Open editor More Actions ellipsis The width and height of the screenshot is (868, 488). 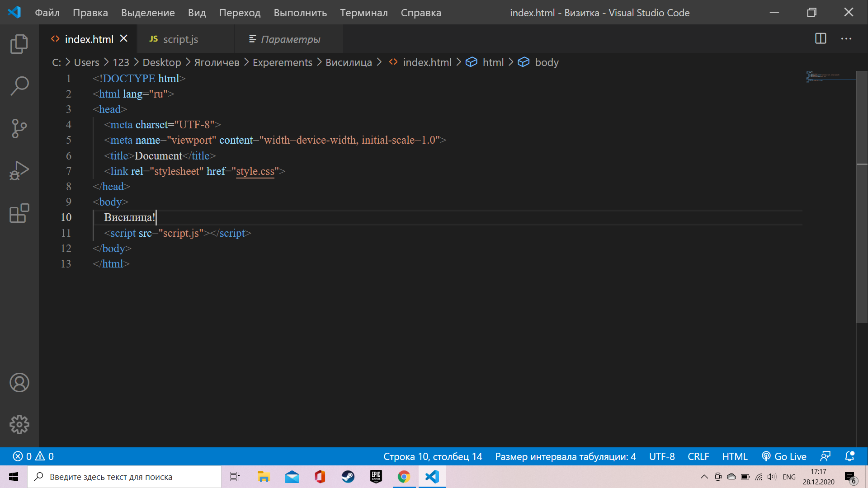[x=846, y=39]
